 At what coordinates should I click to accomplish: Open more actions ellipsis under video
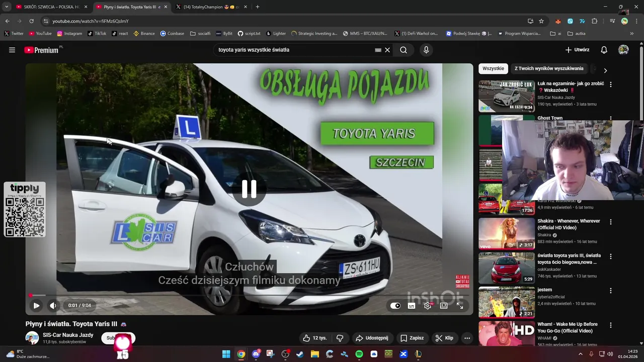467,338
